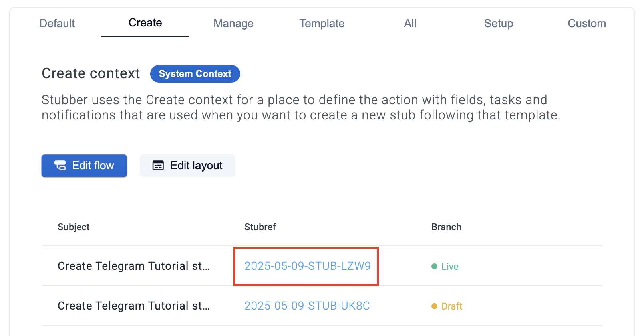Select the Live branch status label
Screen dimensions: 644x336
tap(450, 266)
